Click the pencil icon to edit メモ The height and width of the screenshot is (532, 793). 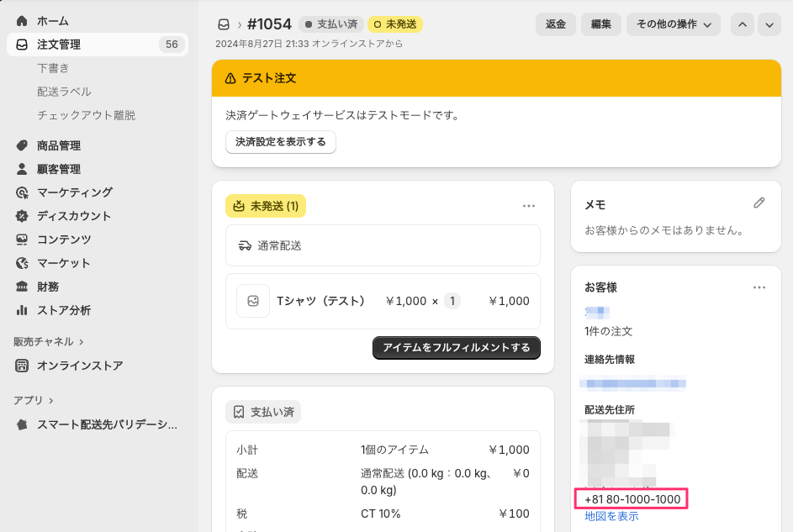point(759,203)
